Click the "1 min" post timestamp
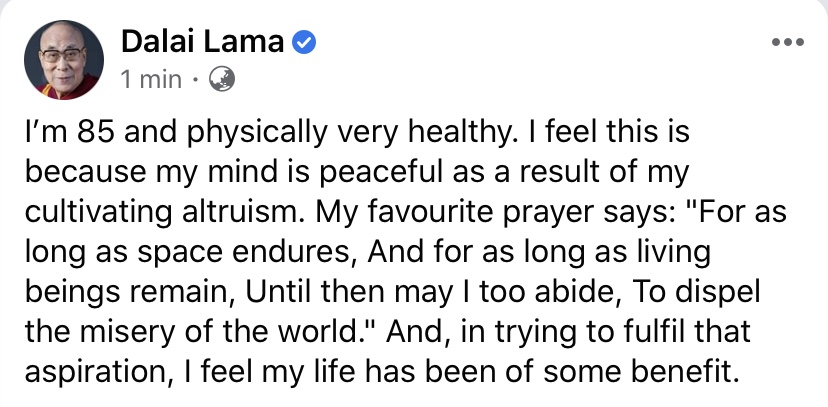 [151, 79]
